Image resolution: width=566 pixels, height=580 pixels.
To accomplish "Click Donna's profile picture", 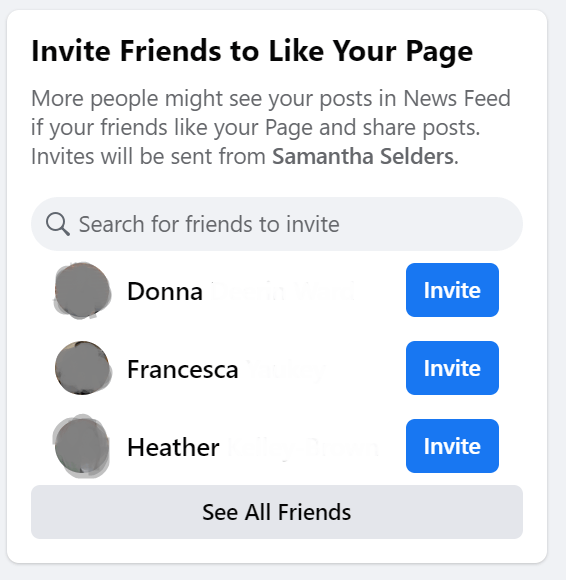I will tap(82, 290).
